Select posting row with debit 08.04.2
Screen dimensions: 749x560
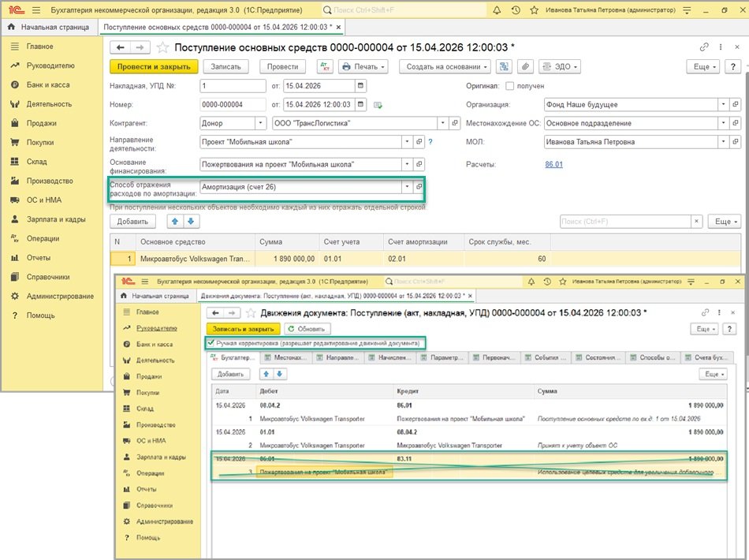tap(469, 412)
